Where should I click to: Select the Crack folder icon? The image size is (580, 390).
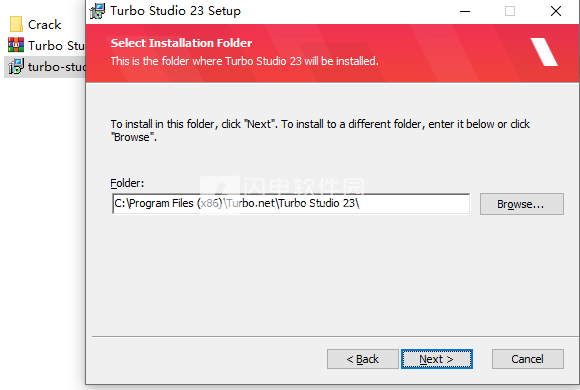(16, 24)
